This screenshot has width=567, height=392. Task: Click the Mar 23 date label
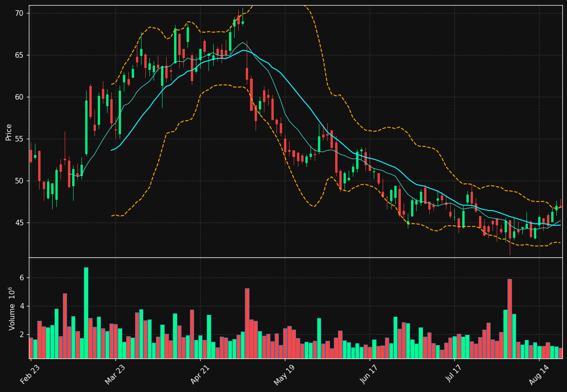pos(115,374)
